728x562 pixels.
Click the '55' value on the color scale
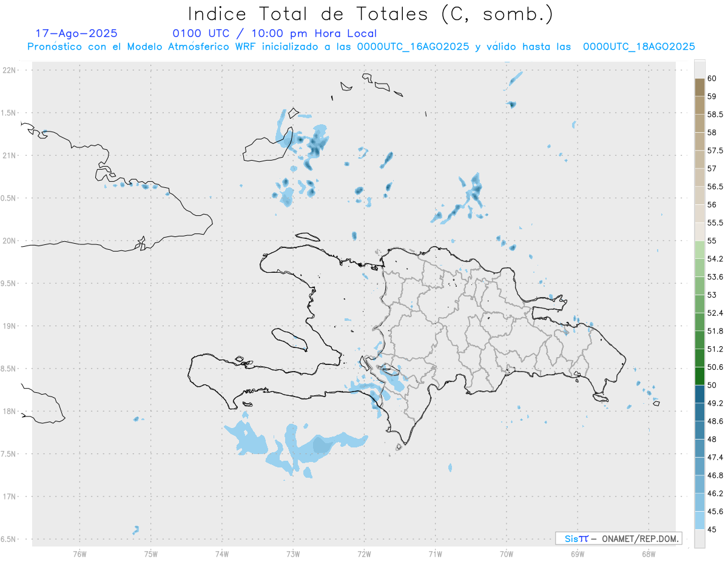click(712, 241)
